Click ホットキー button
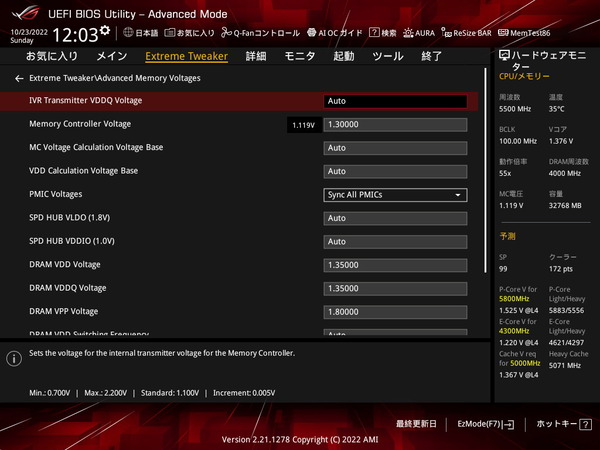The image size is (600, 450). click(564, 424)
